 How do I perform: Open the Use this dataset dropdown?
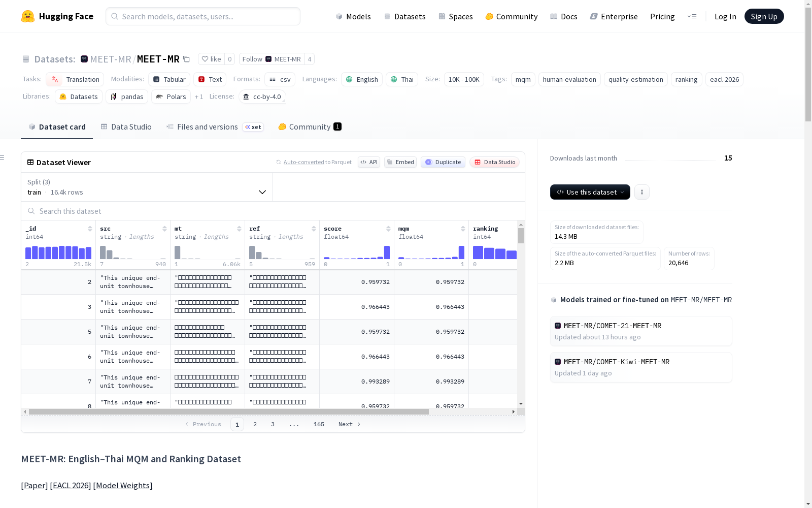590,192
